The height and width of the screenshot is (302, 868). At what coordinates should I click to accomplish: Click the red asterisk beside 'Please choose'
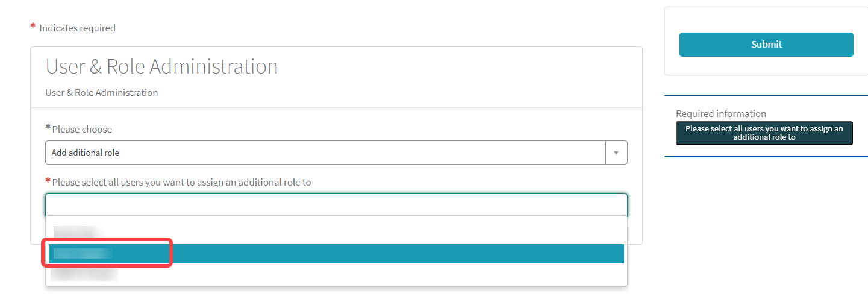click(x=48, y=128)
